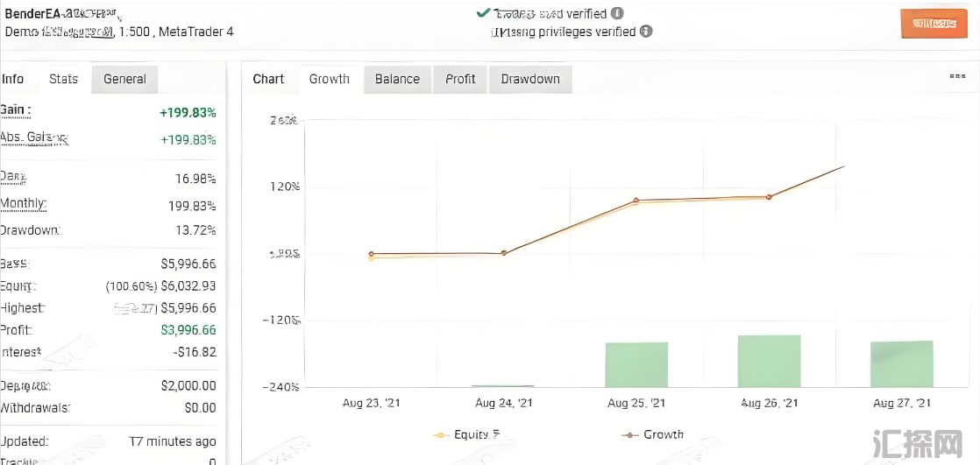Click the Aug 24 growth data point

(504, 253)
